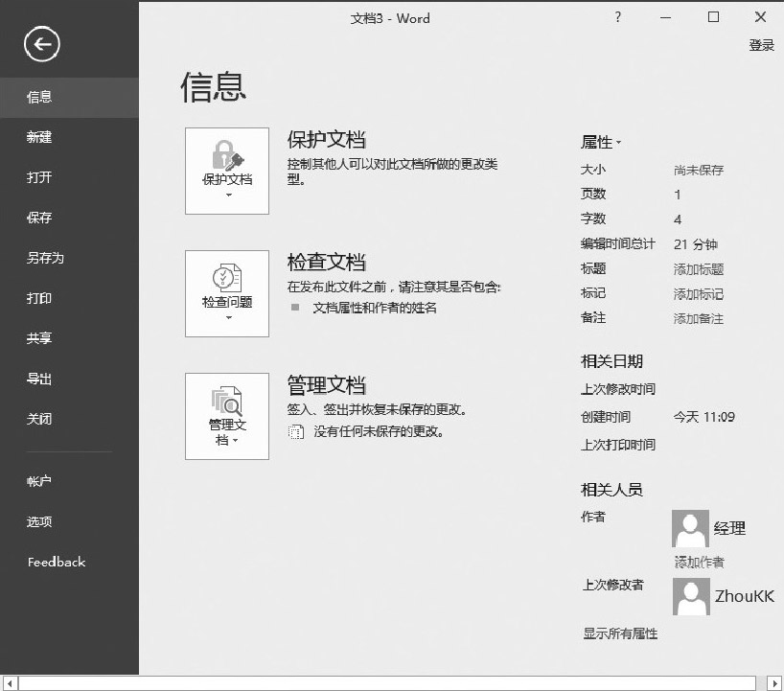This screenshot has height=691, width=784.
Task: Select 打印 from the left menu
Action: 39,298
